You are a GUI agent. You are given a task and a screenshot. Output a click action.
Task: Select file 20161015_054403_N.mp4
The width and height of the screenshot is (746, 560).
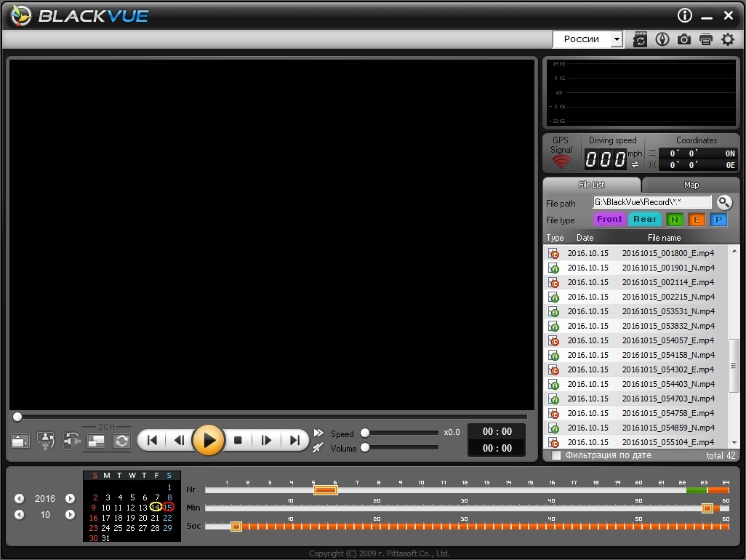[x=635, y=385]
